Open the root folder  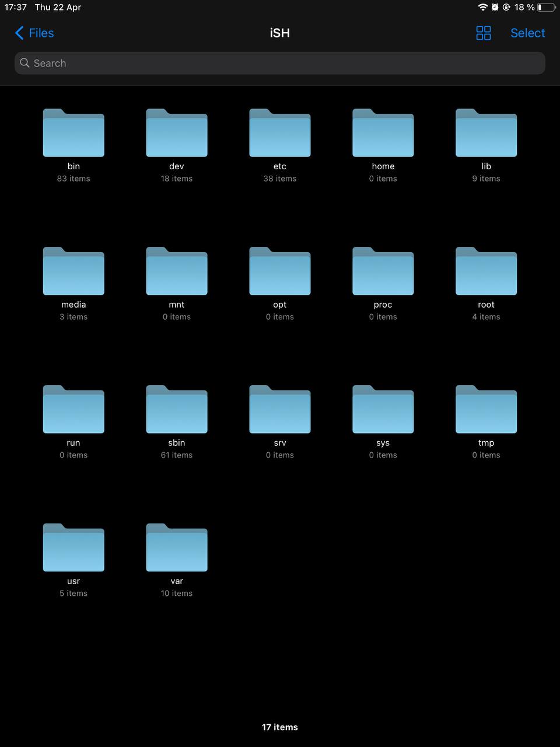(x=486, y=271)
